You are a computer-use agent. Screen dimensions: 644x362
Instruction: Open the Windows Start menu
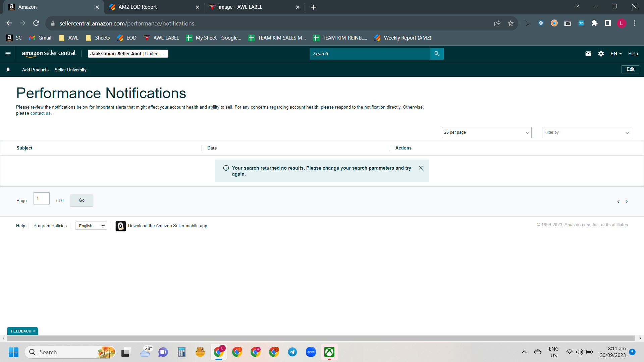point(13,352)
